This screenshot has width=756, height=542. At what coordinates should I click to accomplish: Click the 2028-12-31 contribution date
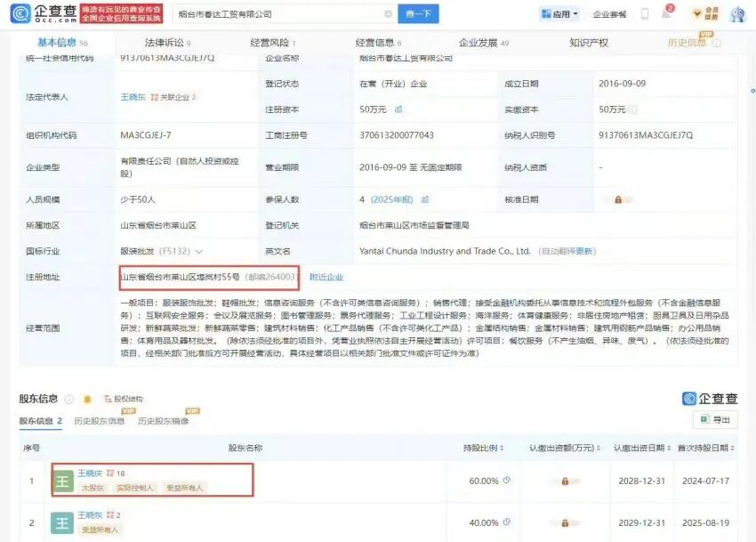click(642, 481)
